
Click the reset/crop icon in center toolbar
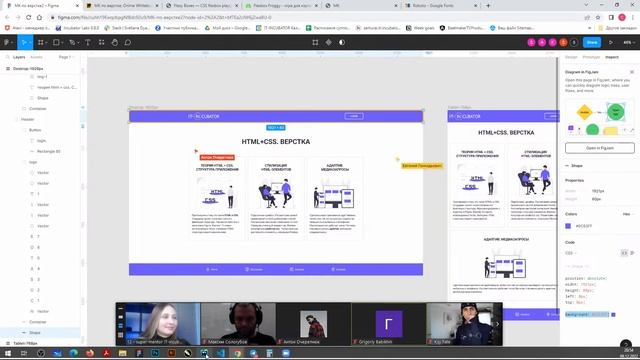(x=315, y=42)
